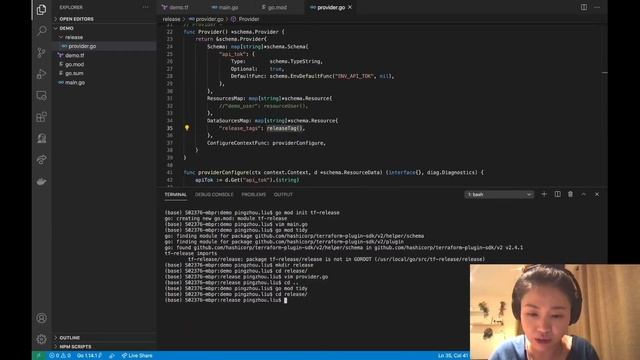Switch to the Debug Console tab

coord(214,195)
